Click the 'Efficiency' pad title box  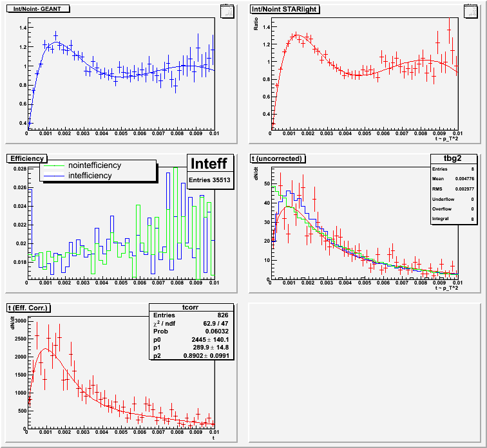coord(26,158)
